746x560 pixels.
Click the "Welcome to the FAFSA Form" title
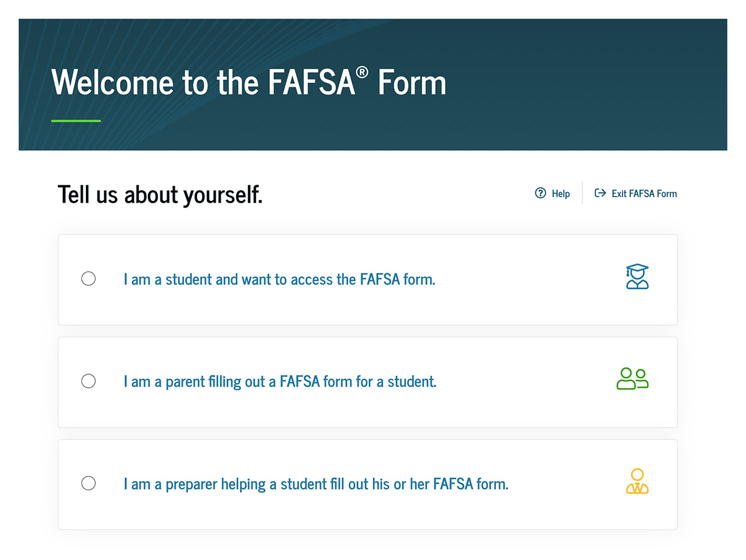249,83
